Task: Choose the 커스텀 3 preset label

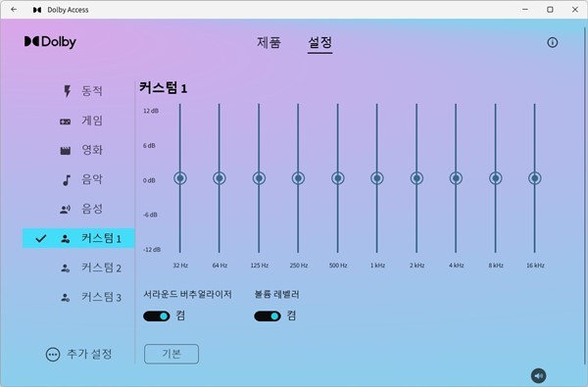Action: 101,298
